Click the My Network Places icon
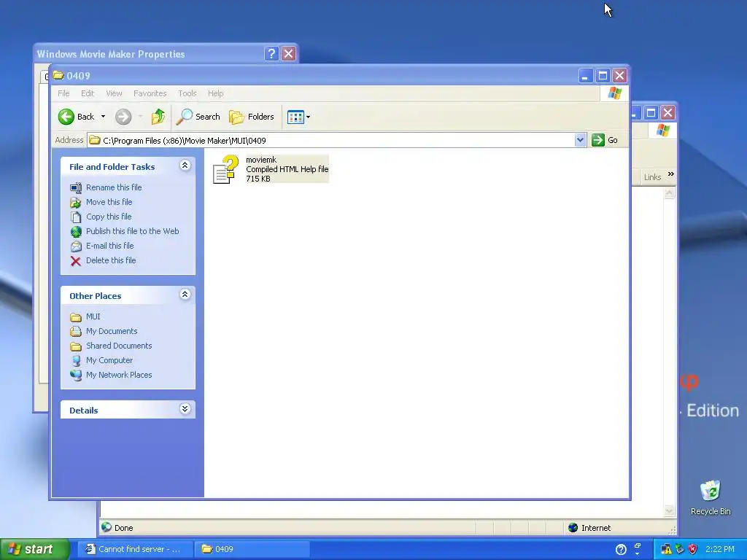747x560 pixels. pos(76,376)
